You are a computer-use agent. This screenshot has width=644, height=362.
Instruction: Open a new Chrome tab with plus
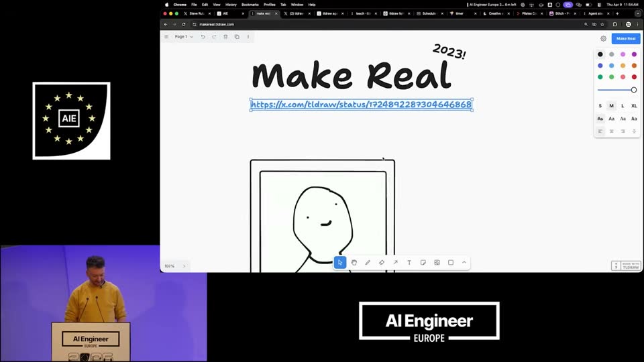click(617, 13)
